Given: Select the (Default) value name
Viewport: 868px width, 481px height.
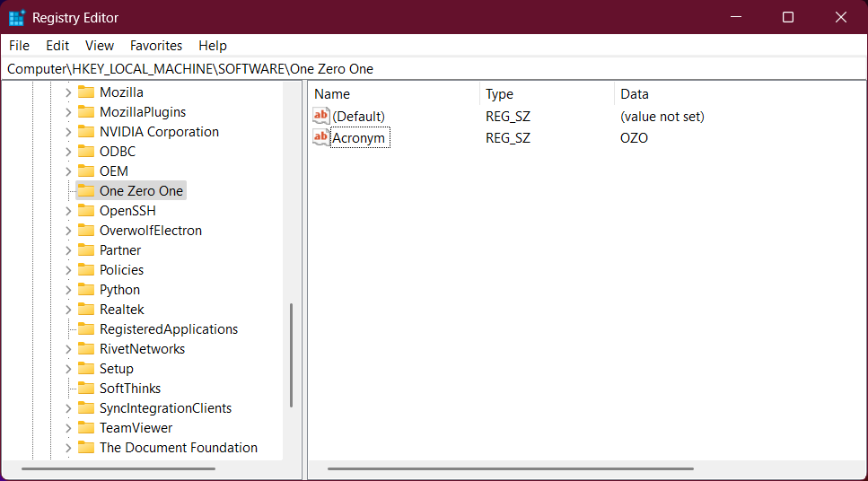Looking at the screenshot, I should [x=359, y=117].
